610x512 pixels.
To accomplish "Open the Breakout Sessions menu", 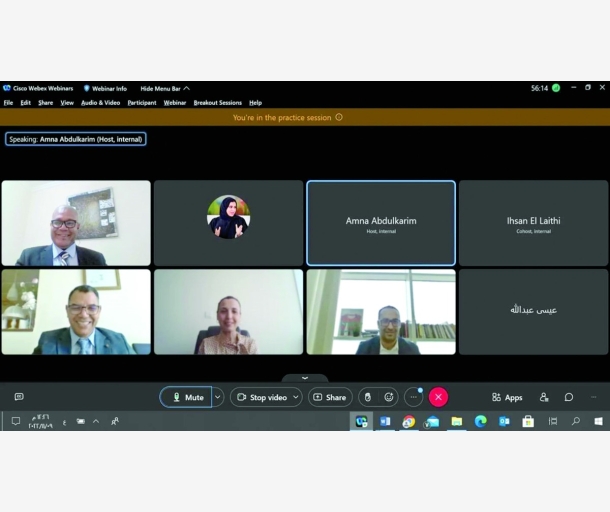I will coord(217,103).
